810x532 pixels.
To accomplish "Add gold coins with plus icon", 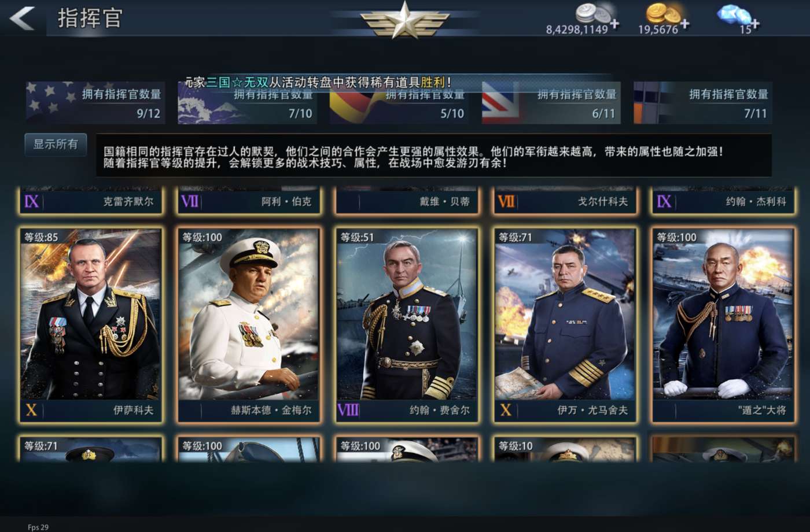I will pos(685,24).
